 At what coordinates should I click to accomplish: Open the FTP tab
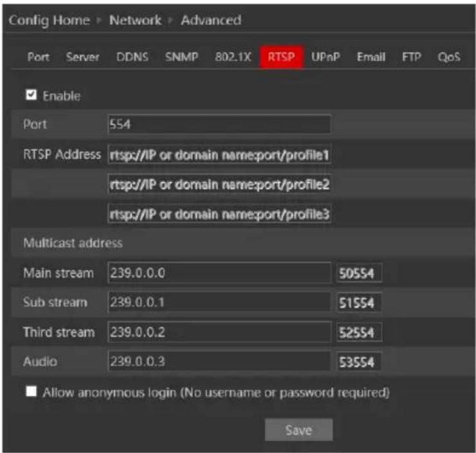(412, 57)
